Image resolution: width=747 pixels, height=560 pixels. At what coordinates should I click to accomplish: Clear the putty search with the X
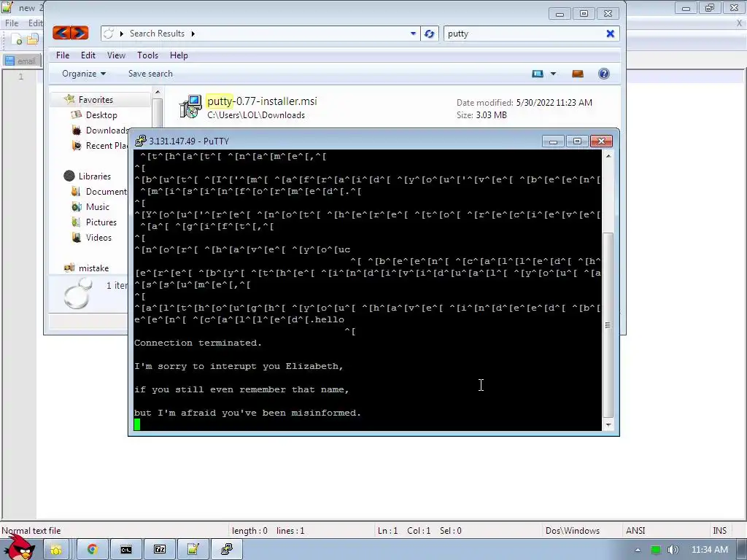(x=610, y=34)
